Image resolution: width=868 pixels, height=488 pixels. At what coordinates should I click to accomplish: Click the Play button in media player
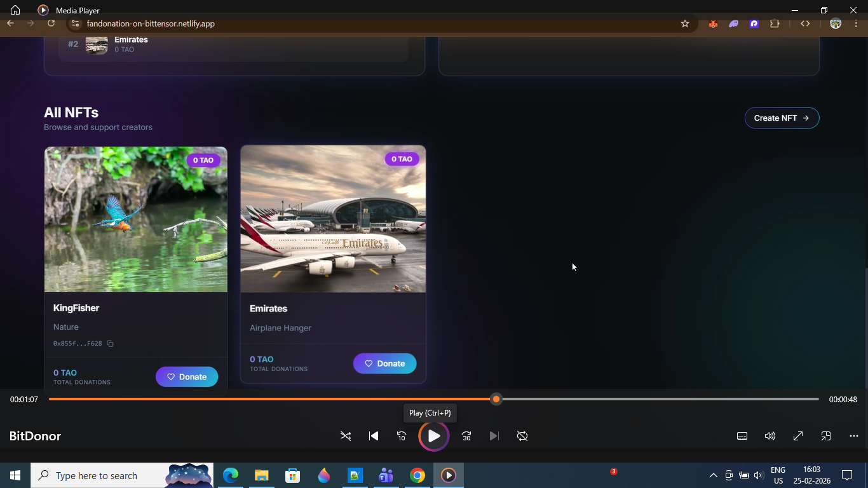pyautogui.click(x=434, y=436)
